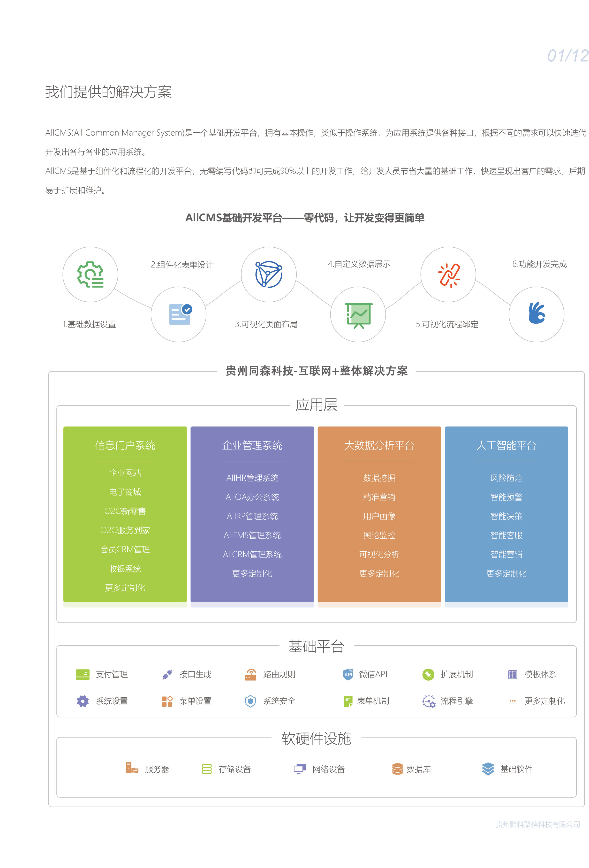
Task: Click the plug icon beside 接口生成
Action: (167, 675)
